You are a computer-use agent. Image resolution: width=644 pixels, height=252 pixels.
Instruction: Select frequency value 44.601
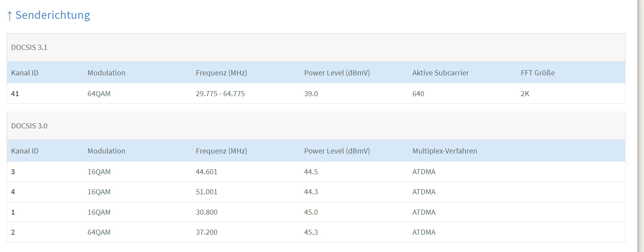(206, 172)
